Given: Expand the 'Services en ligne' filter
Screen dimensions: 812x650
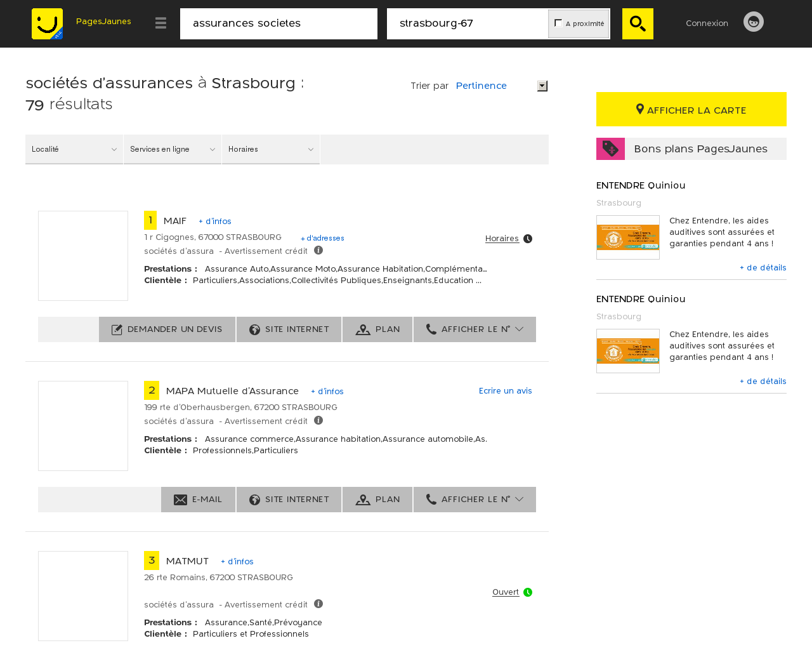Looking at the screenshot, I should pyautogui.click(x=173, y=149).
